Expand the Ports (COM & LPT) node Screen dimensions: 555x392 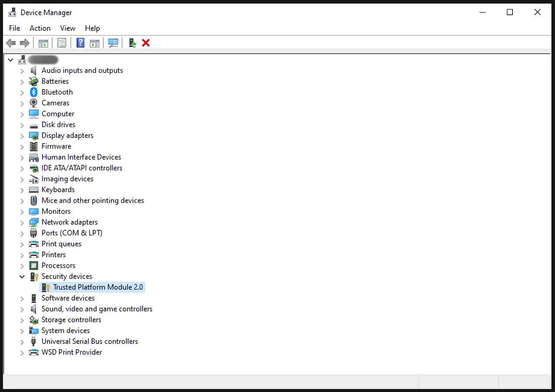point(22,233)
